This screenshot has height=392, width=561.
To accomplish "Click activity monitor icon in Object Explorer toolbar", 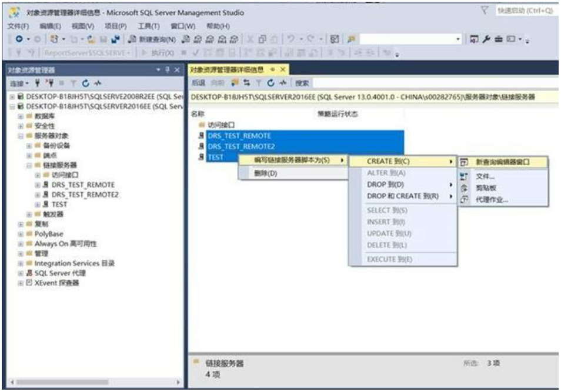I will tap(98, 83).
